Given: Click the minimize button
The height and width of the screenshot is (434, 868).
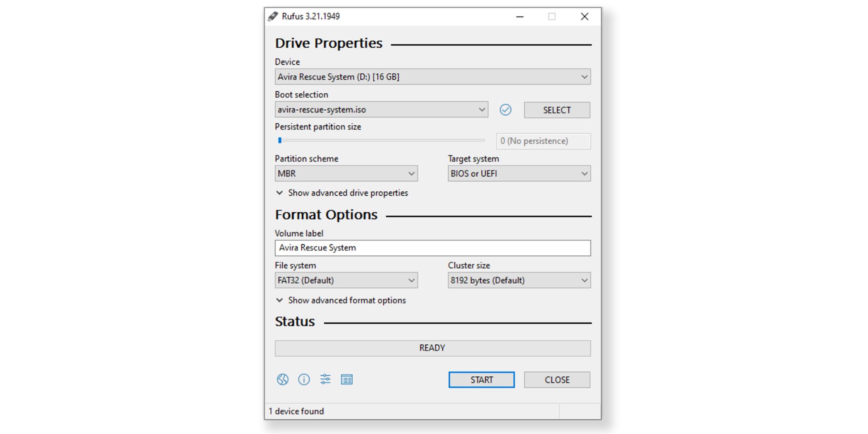Looking at the screenshot, I should click(519, 16).
